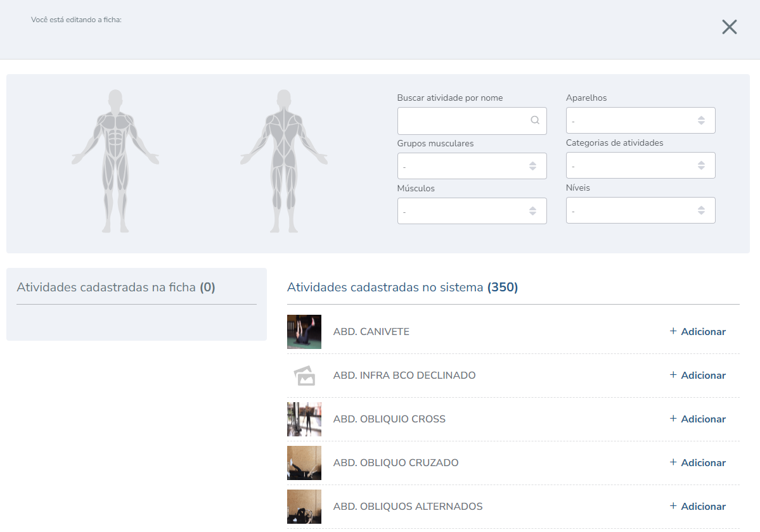Screen dimensions: 760x532
Task: Expand the Músculos dropdown
Action: pyautogui.click(x=472, y=211)
